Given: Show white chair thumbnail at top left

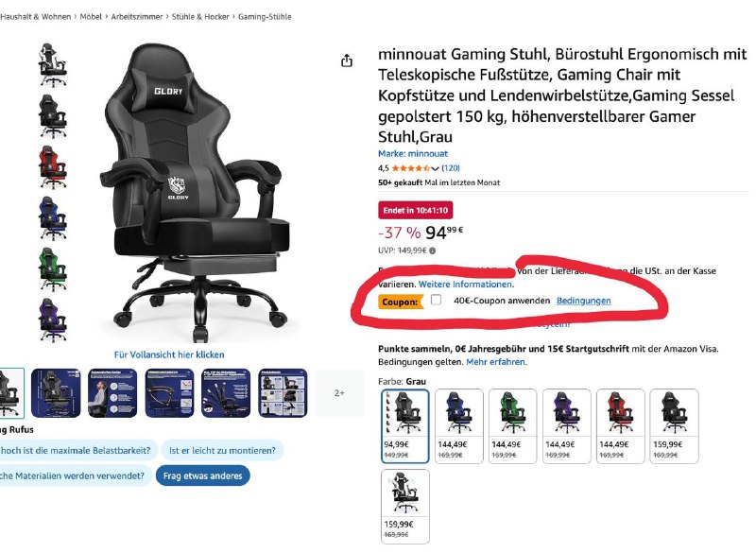Looking at the screenshot, I should (x=53, y=65).
